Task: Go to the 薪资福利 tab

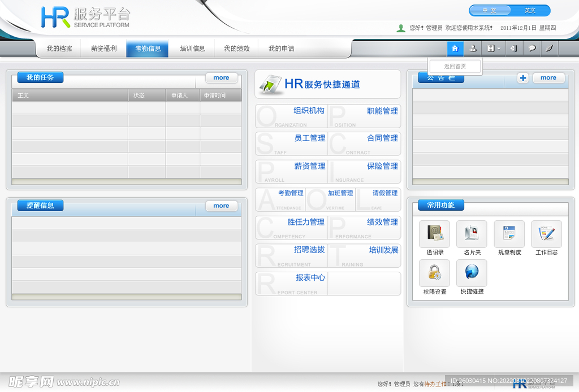Action: [x=103, y=49]
